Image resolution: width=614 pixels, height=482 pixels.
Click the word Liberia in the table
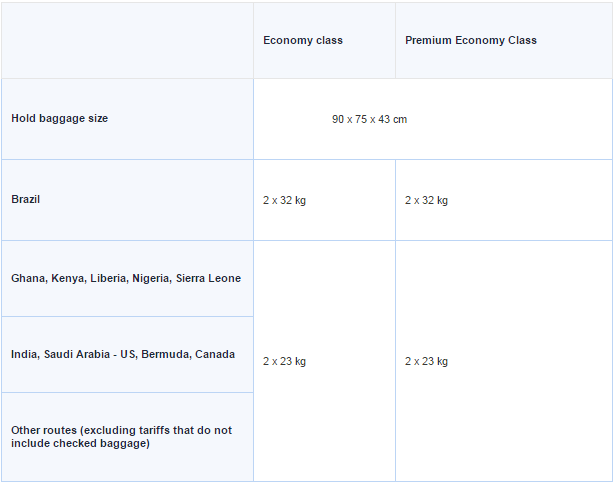pos(107,278)
